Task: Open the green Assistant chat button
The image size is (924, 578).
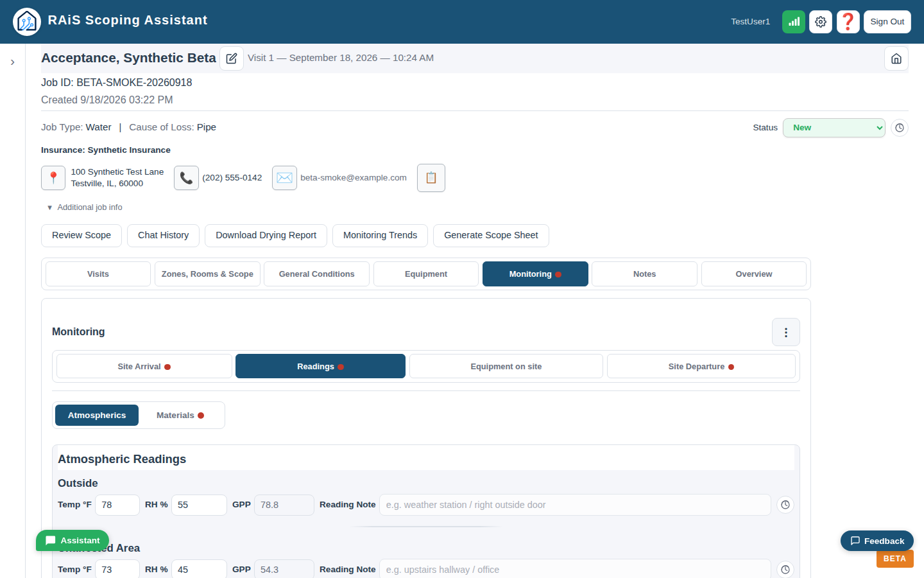Action: tap(73, 541)
